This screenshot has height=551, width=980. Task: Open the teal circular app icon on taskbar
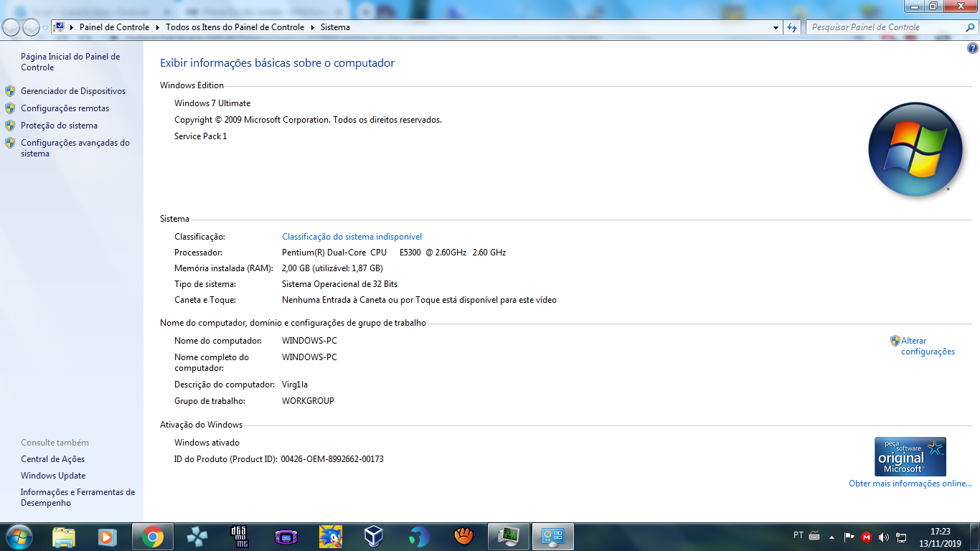point(419,536)
